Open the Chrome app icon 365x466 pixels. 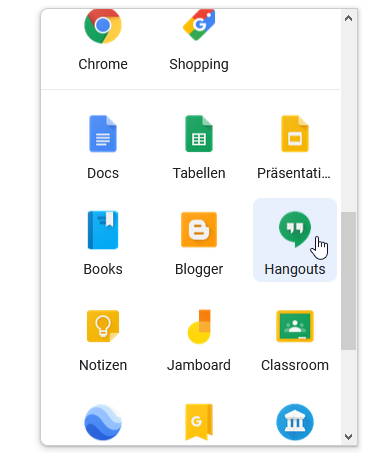[x=103, y=26]
